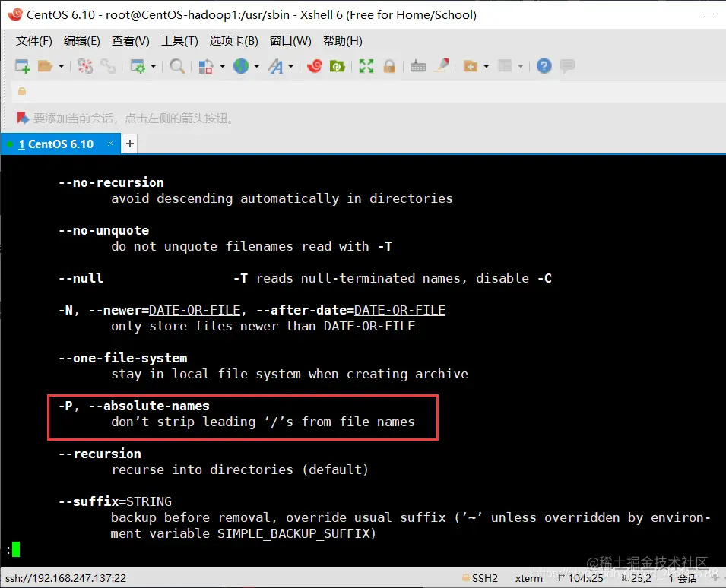726x588 pixels.
Task: Click the highlight pen icon
Action: click(441, 65)
